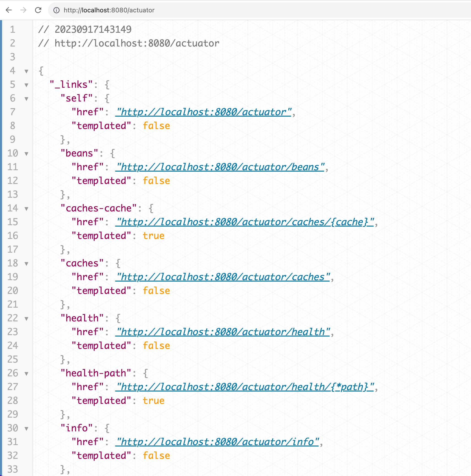Image resolution: width=471 pixels, height=476 pixels.
Task: Click the true value on line 16
Action: coord(153,236)
